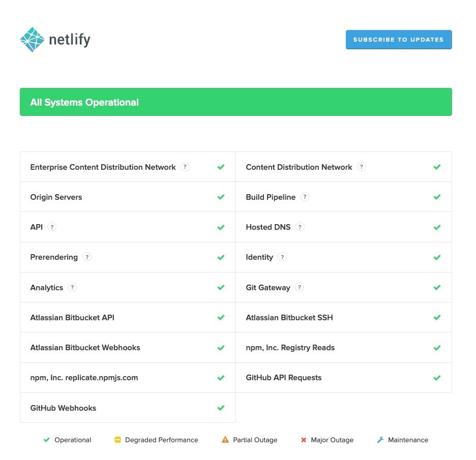This screenshot has height=460, width=476.
Task: Click green checkmark for Origin Servers
Action: [221, 197]
